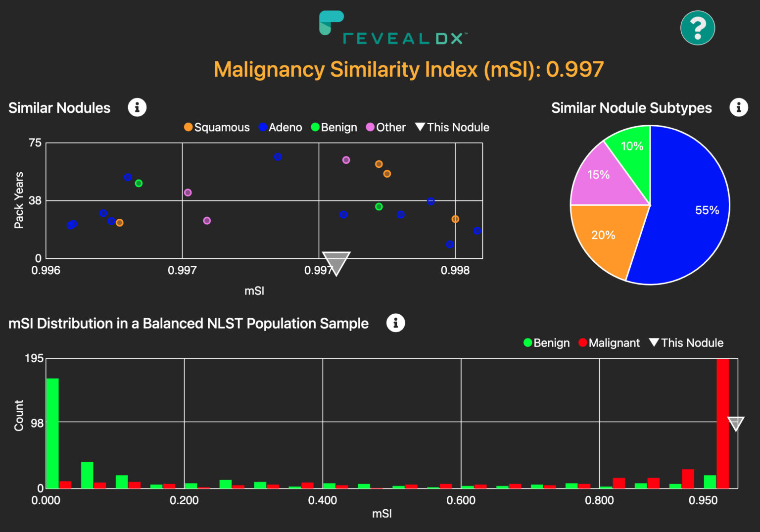
Task: Click This Nodule triangle marker on scatter plot
Action: pos(336,262)
